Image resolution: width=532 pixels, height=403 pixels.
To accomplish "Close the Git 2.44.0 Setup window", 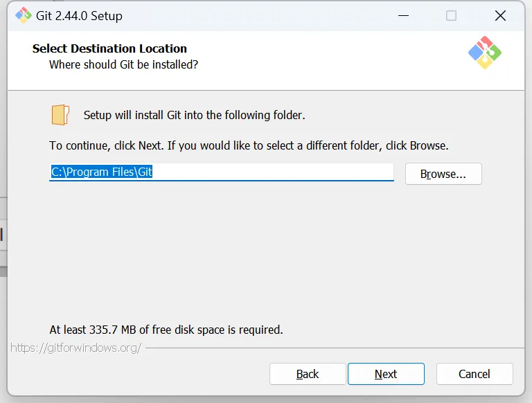I will 500,15.
